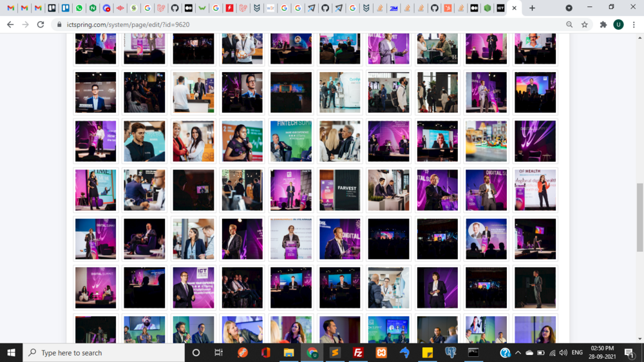The width and height of the screenshot is (644, 362).
Task: Open the battery status tray icon
Action: pos(541,352)
